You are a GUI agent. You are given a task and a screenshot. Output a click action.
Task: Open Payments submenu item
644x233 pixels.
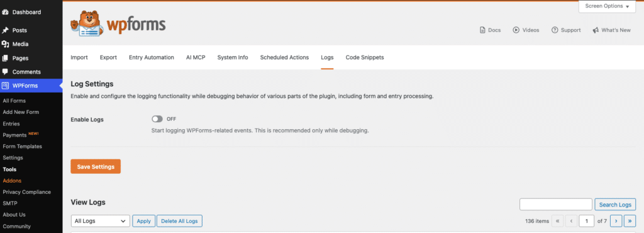[15, 135]
